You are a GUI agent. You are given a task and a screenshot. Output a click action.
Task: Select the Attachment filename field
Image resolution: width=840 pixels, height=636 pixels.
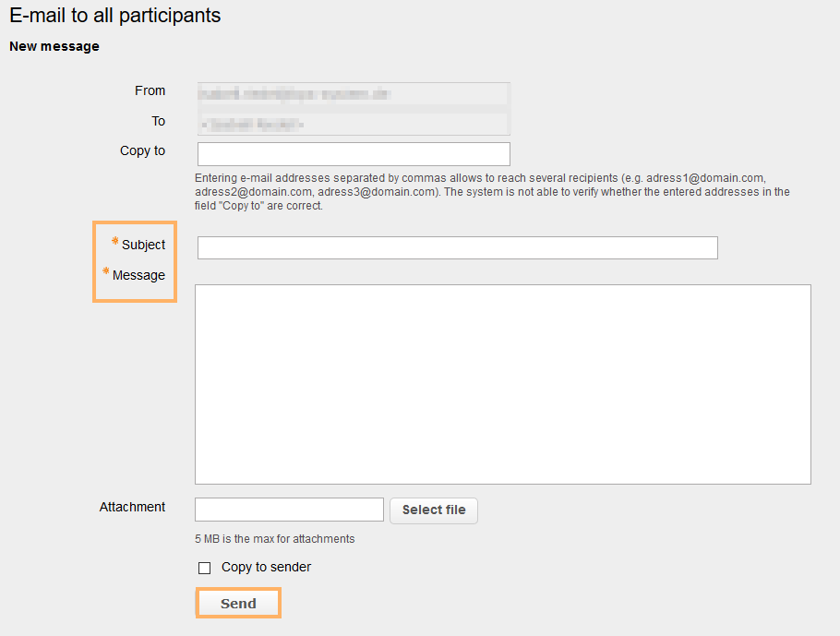(x=288, y=509)
